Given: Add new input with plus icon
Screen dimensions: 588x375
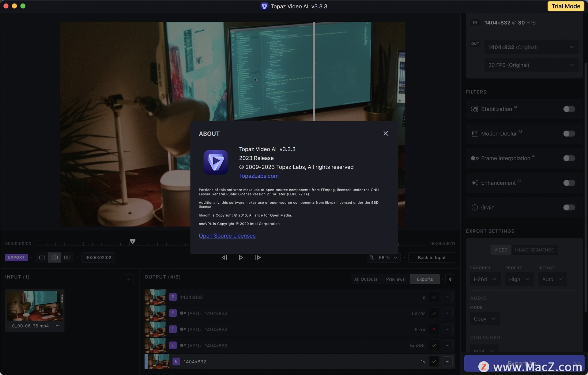Looking at the screenshot, I should (x=129, y=279).
